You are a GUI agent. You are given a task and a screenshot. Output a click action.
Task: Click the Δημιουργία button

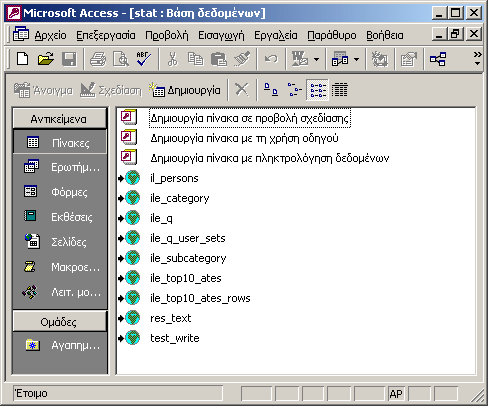[x=186, y=90]
